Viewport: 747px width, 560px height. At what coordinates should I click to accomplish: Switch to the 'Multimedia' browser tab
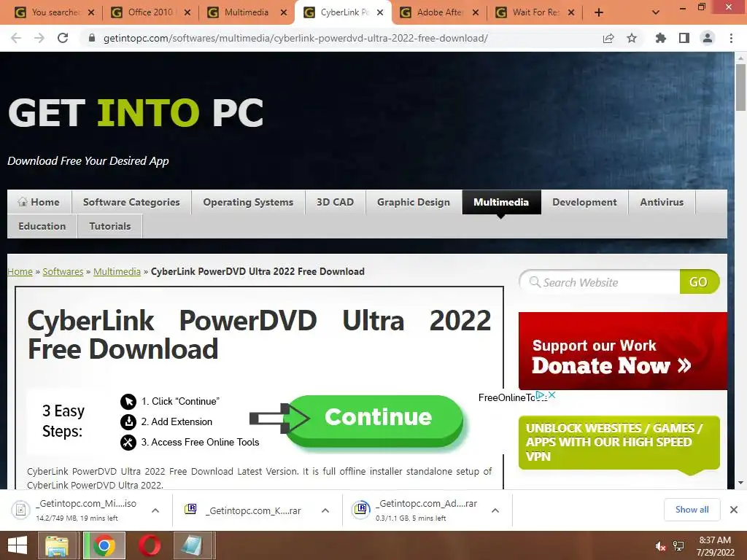[x=247, y=13]
